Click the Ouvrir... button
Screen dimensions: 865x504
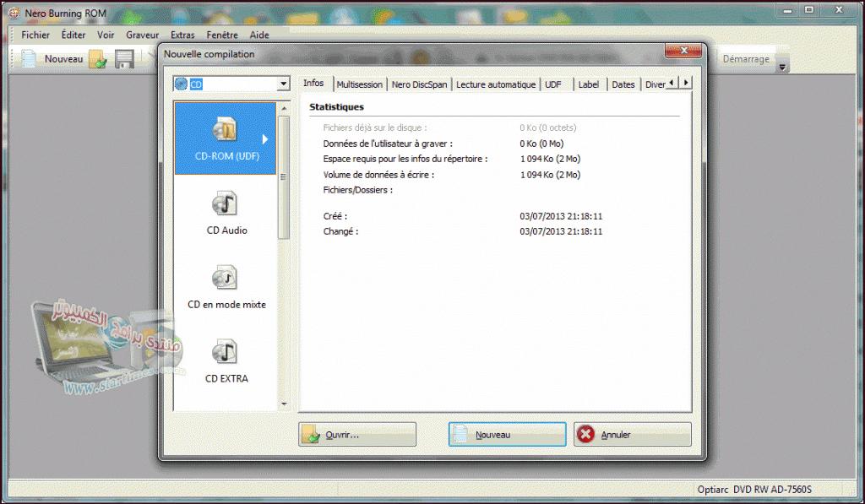click(357, 435)
